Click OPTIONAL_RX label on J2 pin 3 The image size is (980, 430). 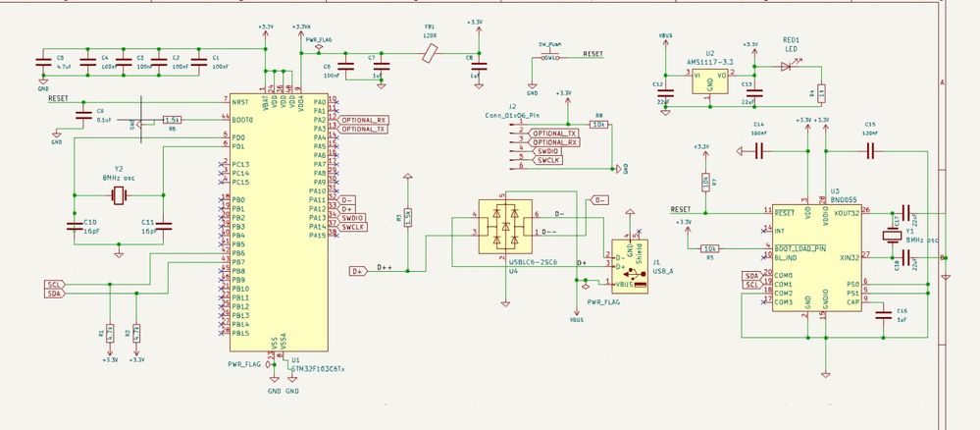point(553,142)
